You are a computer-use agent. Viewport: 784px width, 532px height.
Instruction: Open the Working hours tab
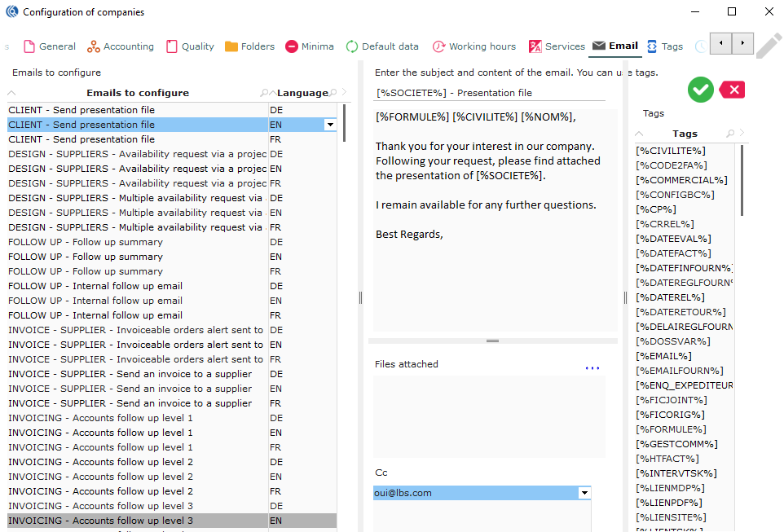click(473, 46)
